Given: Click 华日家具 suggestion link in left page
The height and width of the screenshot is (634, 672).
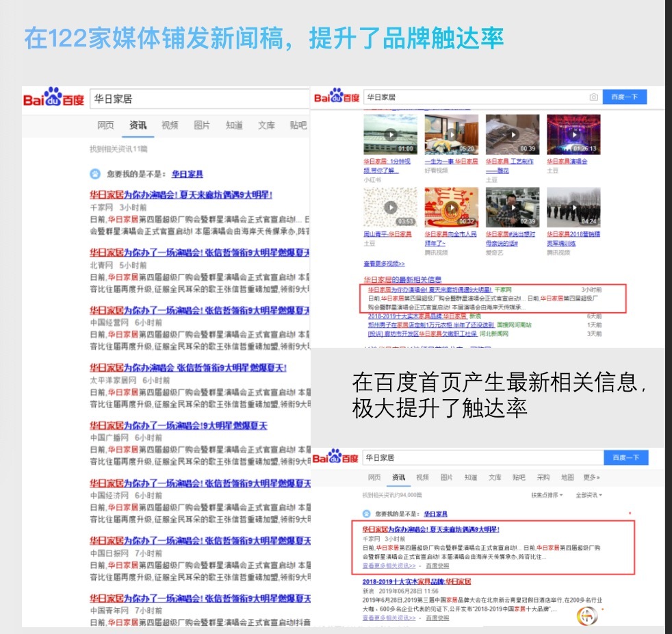Looking at the screenshot, I should tap(188, 174).
